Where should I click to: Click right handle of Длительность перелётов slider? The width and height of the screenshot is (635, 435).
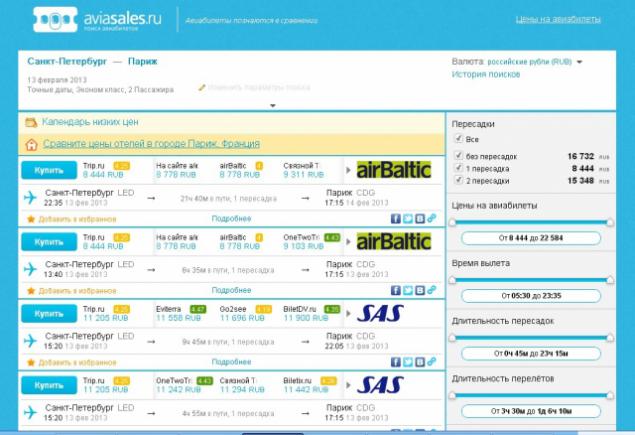609,395
